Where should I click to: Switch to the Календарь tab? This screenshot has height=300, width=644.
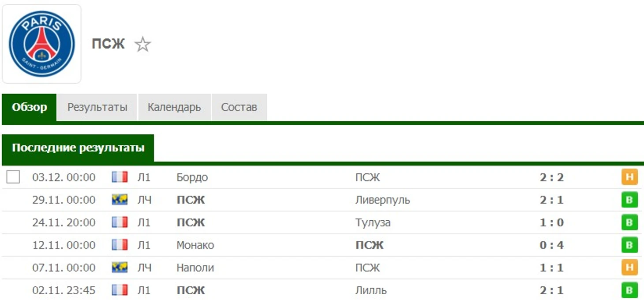[174, 107]
